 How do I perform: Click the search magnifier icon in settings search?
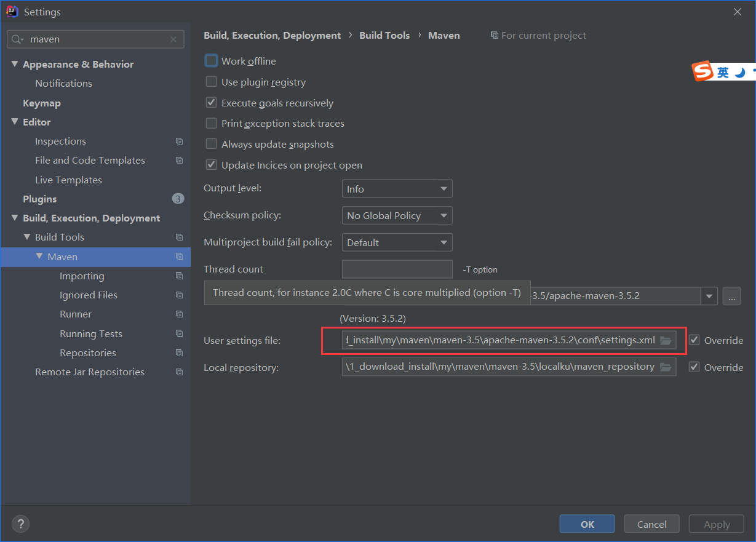pyautogui.click(x=17, y=39)
